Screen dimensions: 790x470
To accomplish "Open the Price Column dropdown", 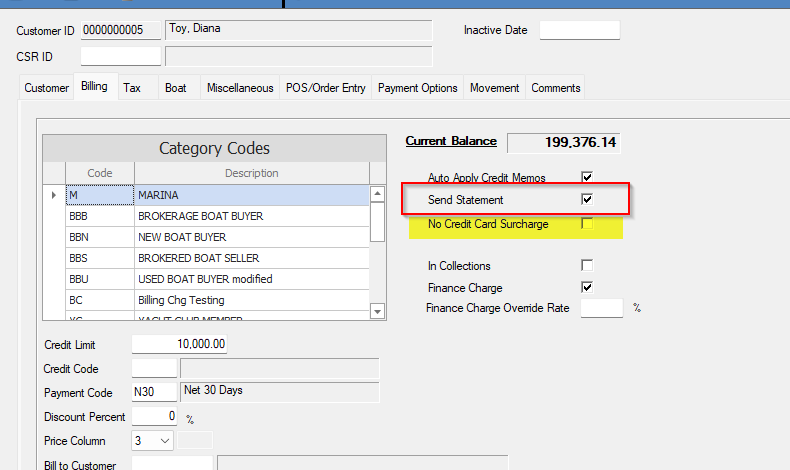I will pos(165,440).
